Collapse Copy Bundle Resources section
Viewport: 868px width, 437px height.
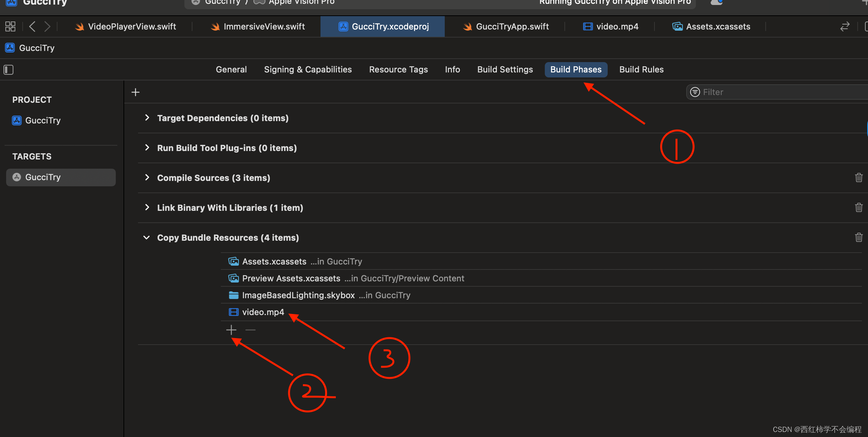click(146, 237)
